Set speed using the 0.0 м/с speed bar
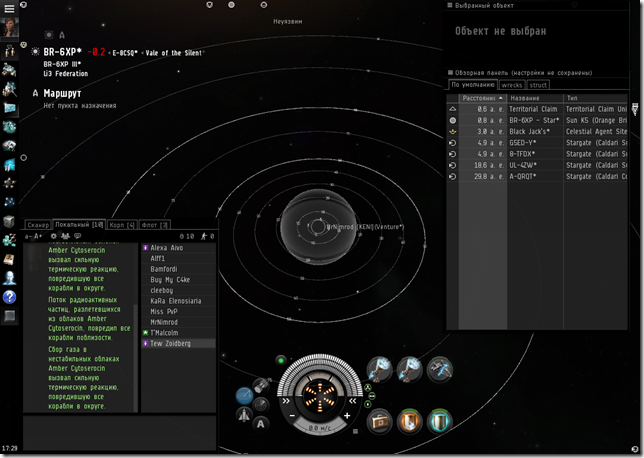This screenshot has width=644, height=458. tap(320, 428)
